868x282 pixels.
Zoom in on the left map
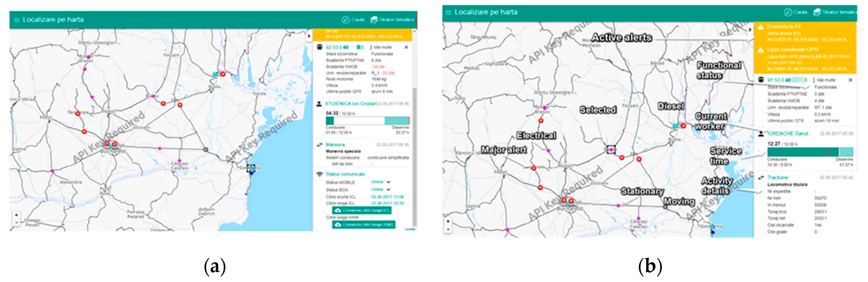(x=17, y=215)
